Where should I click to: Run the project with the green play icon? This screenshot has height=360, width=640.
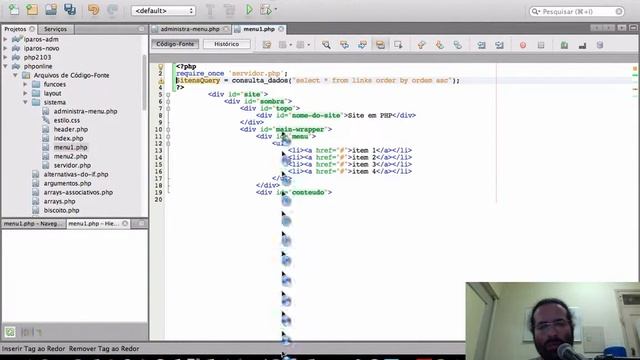click(249, 10)
